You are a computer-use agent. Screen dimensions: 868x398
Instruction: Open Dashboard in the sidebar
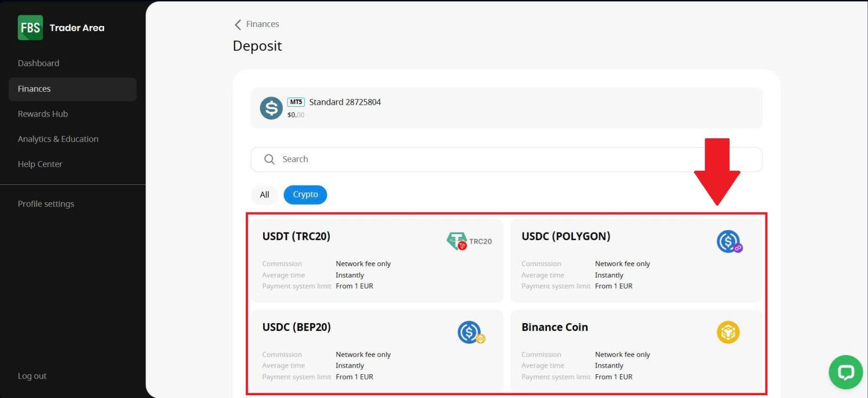click(39, 63)
